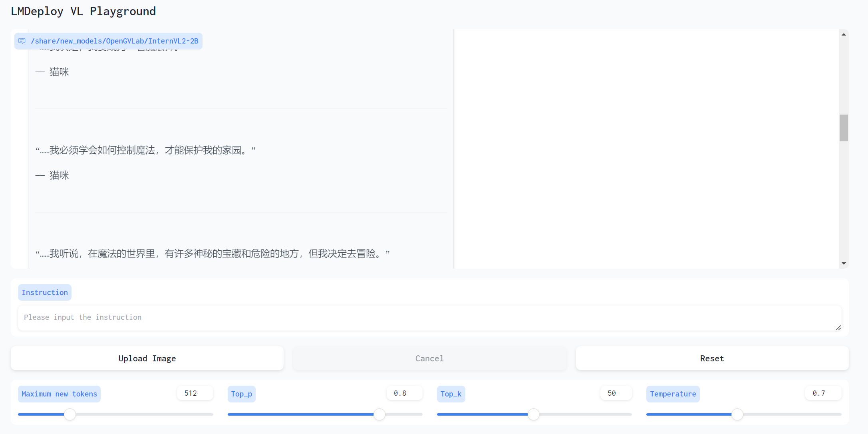Focus the instruction text input field

(x=429, y=318)
